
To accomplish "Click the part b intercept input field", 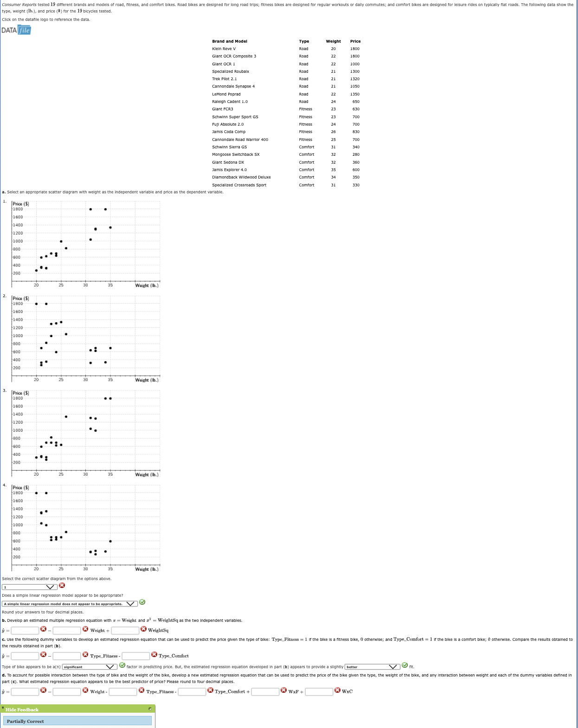I will pos(25,631).
